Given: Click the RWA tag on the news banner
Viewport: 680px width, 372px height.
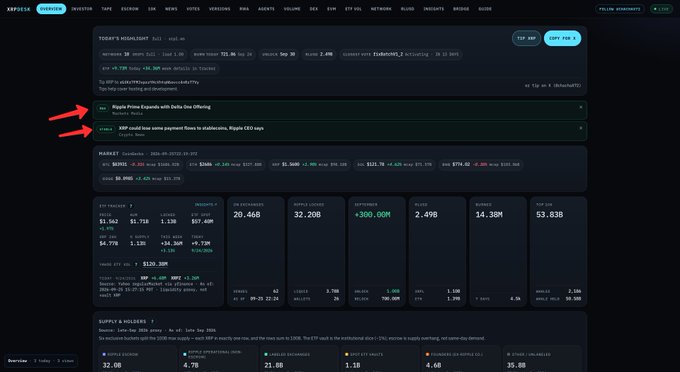Looking at the screenshot, I should 103,108.
